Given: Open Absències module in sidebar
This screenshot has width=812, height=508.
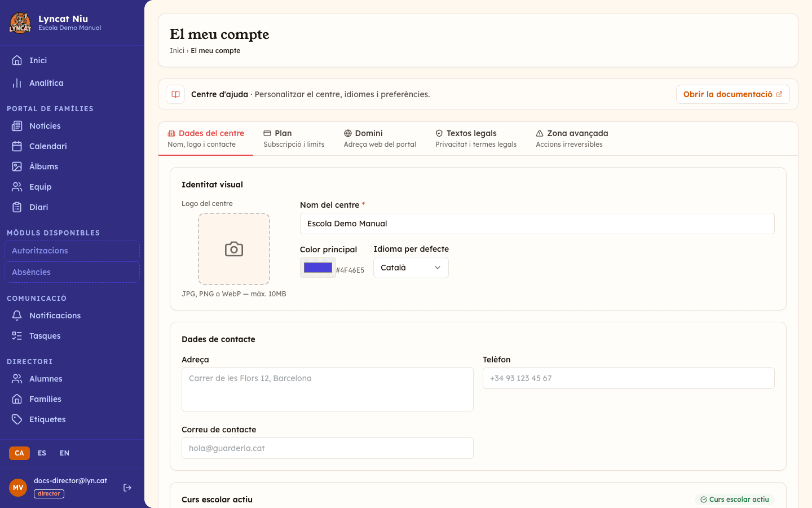Looking at the screenshot, I should [72, 272].
